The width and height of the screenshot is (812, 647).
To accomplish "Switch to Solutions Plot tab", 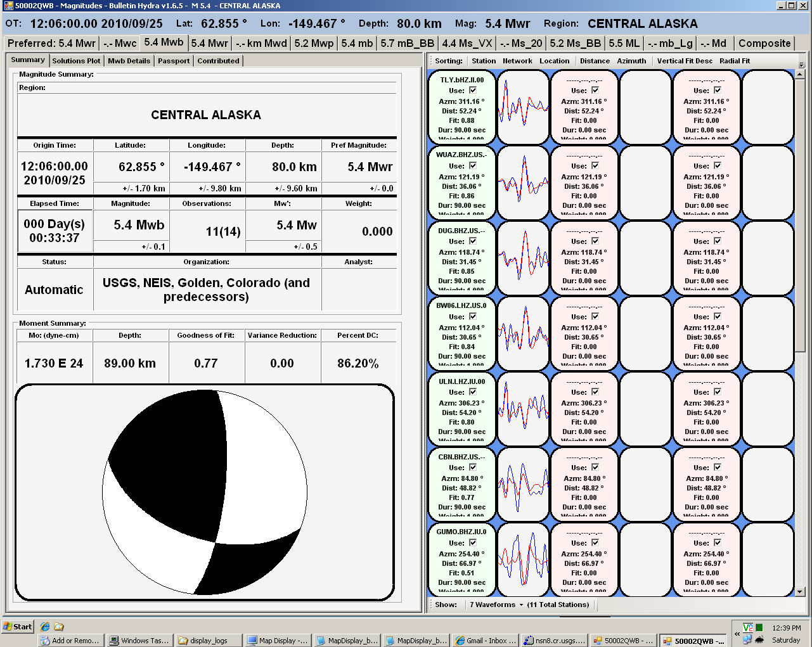I will tap(76, 61).
